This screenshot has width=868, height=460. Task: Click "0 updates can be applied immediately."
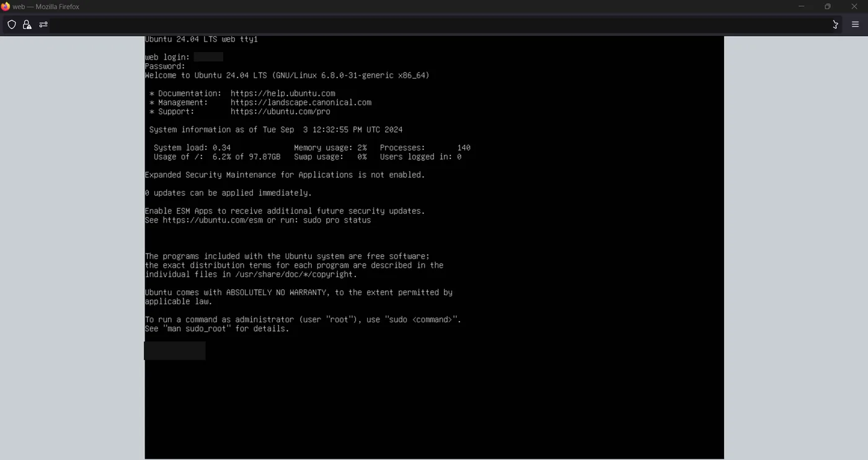click(228, 193)
